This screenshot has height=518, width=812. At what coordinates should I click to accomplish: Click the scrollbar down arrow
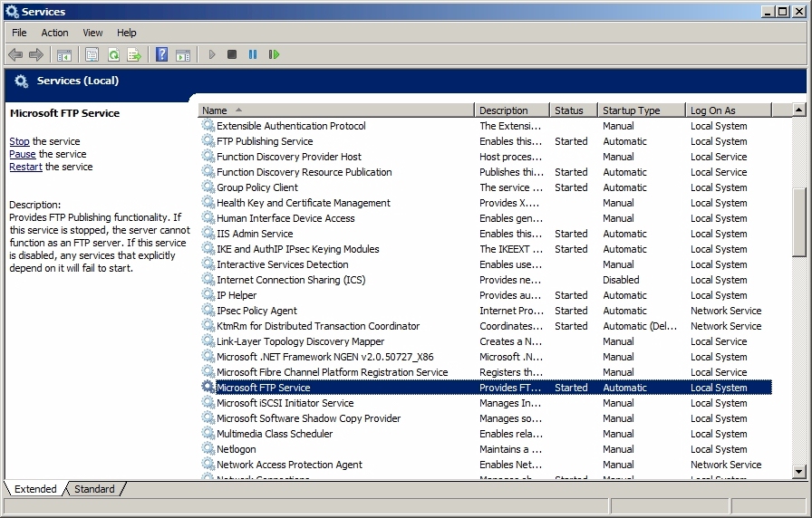pos(799,472)
